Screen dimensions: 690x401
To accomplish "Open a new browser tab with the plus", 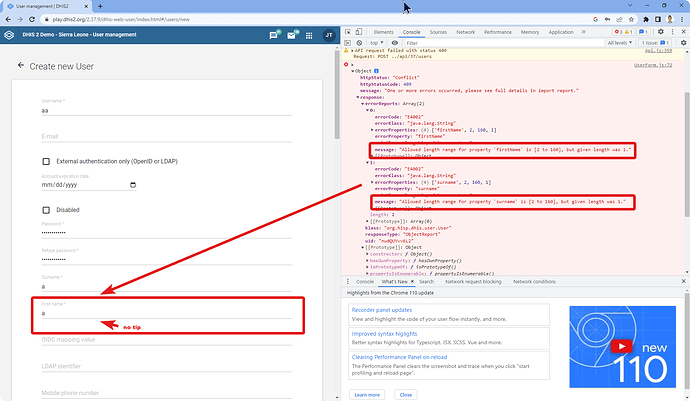I will coord(100,6).
